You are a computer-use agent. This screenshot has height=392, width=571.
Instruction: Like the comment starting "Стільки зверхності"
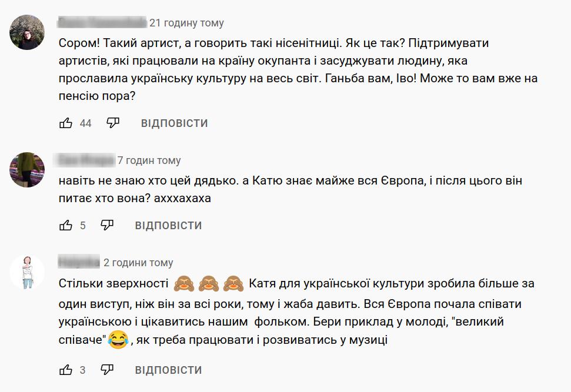tap(66, 370)
